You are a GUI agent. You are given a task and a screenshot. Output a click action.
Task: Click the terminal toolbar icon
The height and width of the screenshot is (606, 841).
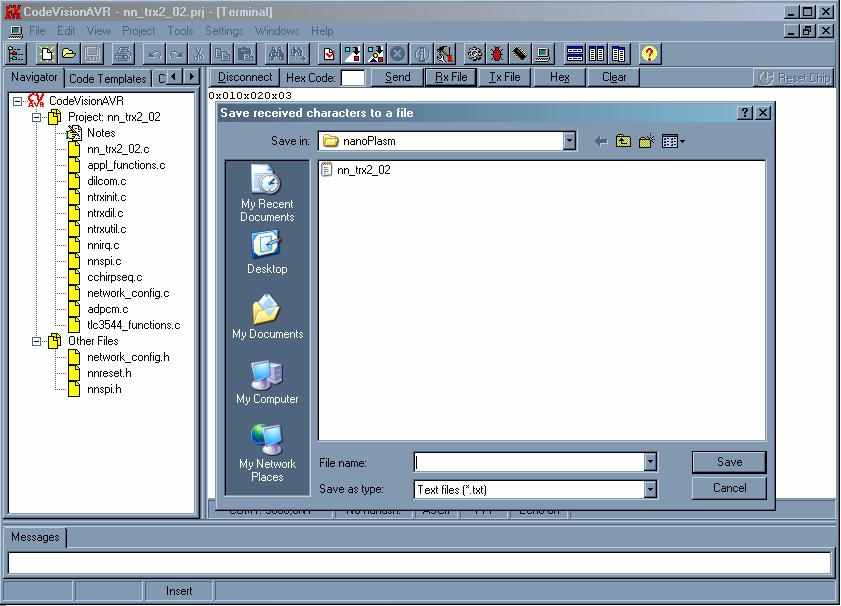coord(542,54)
